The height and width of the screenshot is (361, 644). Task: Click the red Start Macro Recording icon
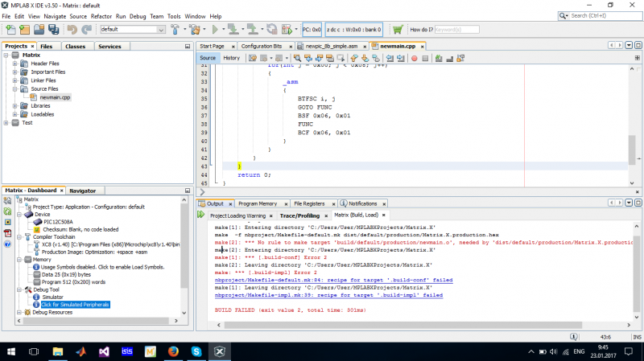pyautogui.click(x=414, y=58)
